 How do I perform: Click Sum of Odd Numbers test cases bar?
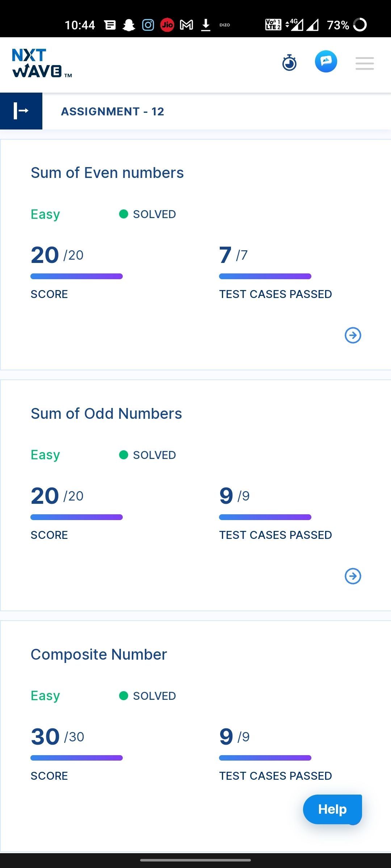pyautogui.click(x=265, y=517)
